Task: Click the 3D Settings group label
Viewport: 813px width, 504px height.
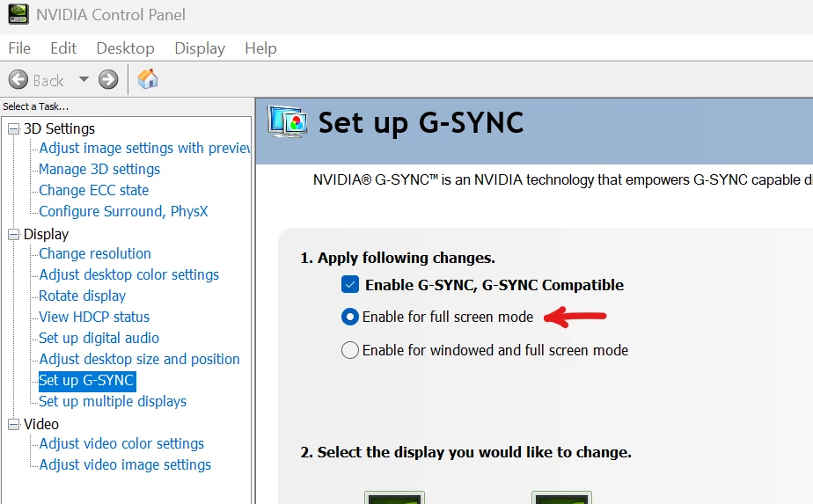Action: point(60,128)
